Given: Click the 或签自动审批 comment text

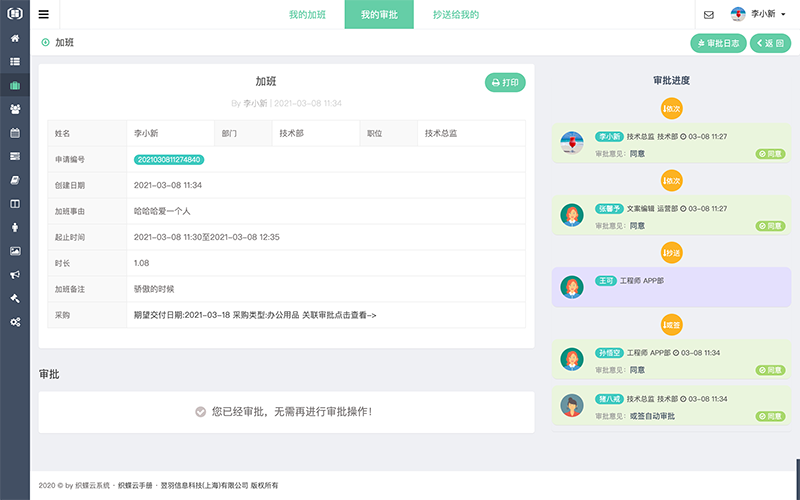Looking at the screenshot, I should pos(652,416).
